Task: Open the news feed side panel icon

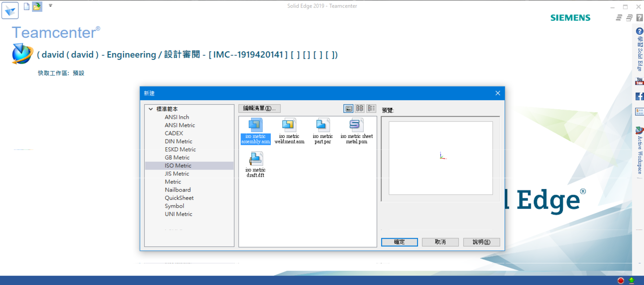Action: pyautogui.click(x=640, y=112)
